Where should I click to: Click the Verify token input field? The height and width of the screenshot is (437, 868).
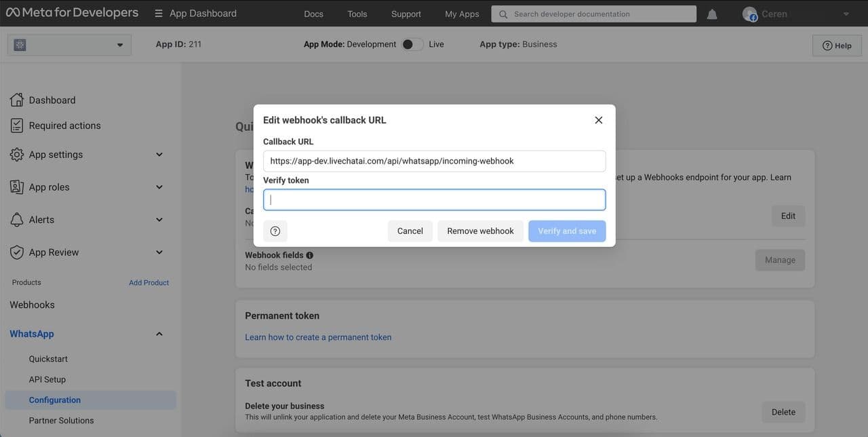point(434,199)
